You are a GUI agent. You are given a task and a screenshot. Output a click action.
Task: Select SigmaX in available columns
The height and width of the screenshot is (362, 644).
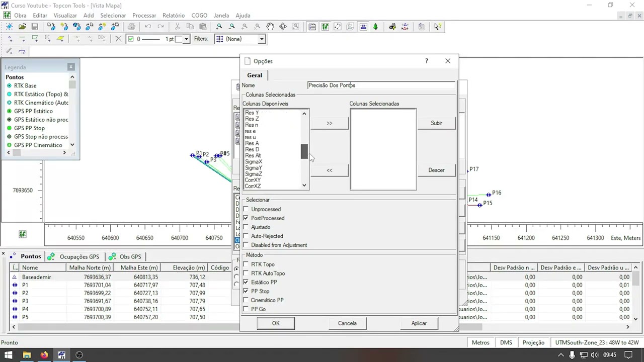click(254, 162)
